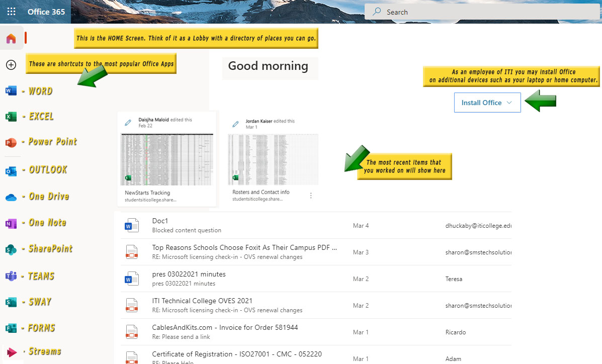Viewport: 602px width, 364px height.
Task: Click the Create new plus icon
Action: (11, 65)
